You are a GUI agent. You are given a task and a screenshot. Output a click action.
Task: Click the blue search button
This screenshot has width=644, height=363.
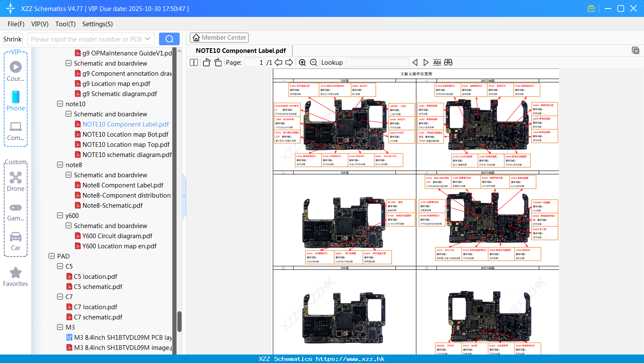tap(169, 39)
